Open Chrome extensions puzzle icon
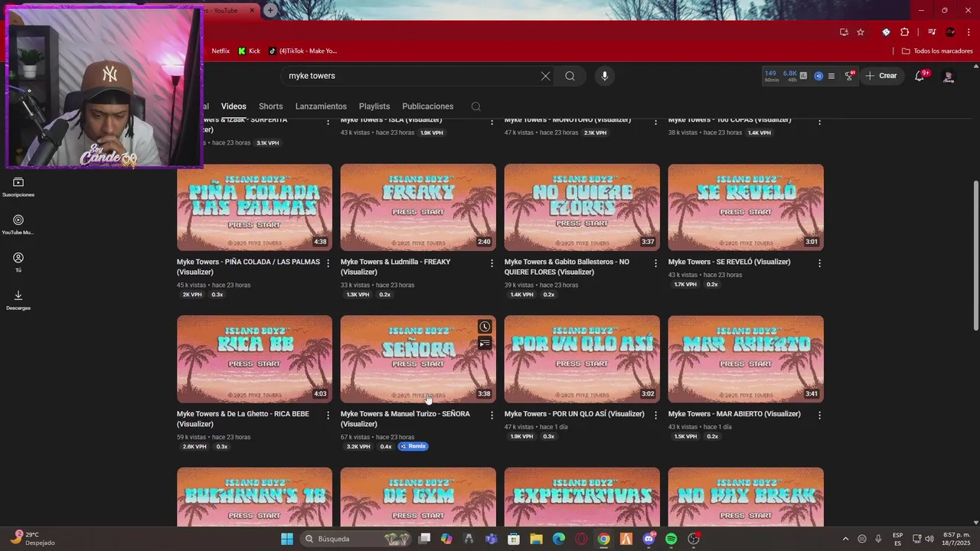Viewport: 980px width, 551px height. coord(905,32)
